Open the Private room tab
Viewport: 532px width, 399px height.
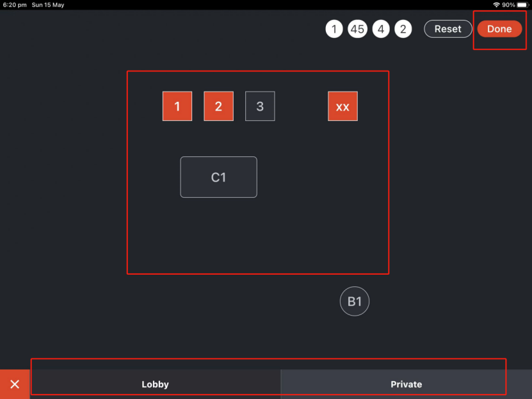click(406, 384)
